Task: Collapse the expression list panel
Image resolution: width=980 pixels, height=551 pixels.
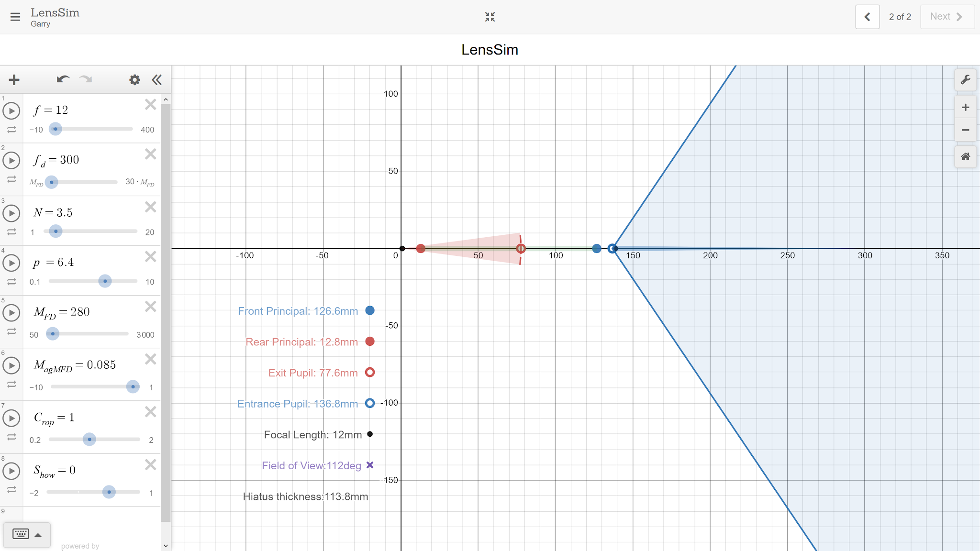Action: click(x=156, y=80)
